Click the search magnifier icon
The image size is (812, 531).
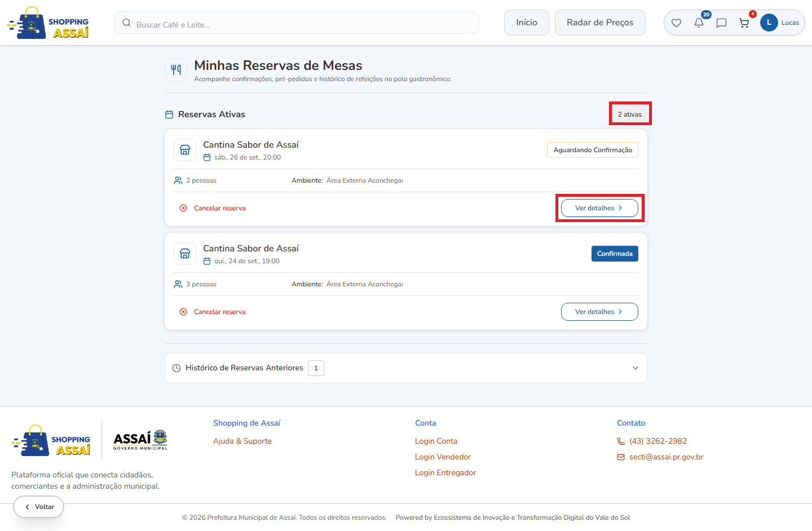(x=127, y=23)
